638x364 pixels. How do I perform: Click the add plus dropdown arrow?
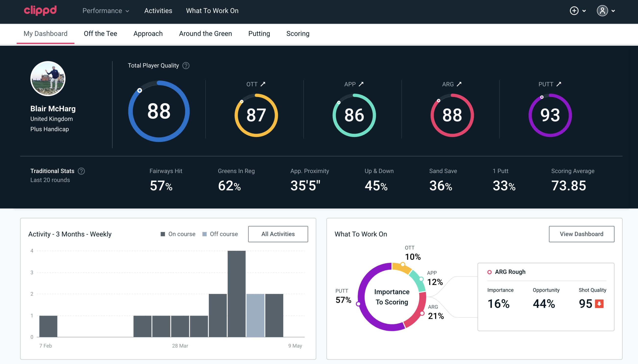click(585, 11)
